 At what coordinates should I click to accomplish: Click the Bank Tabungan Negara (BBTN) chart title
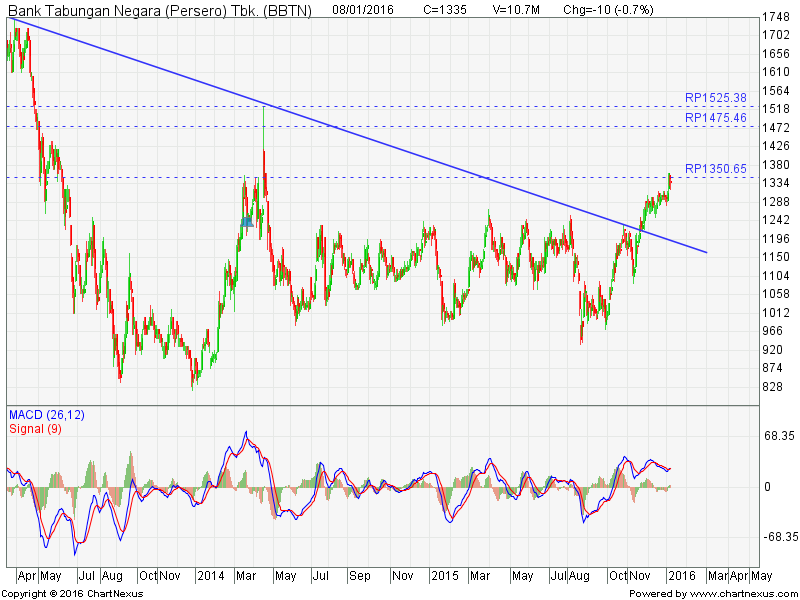[x=160, y=10]
